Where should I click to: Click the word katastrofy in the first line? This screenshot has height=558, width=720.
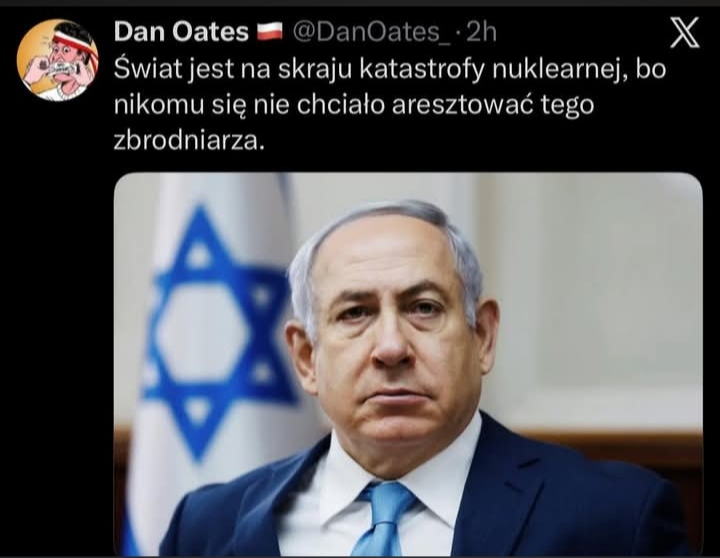(422, 69)
